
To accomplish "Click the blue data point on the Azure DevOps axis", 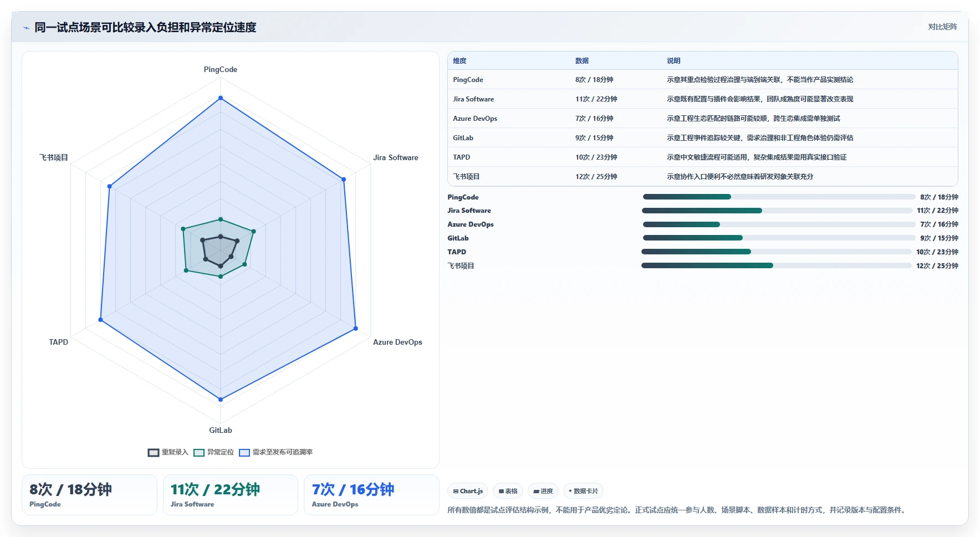I will [355, 328].
